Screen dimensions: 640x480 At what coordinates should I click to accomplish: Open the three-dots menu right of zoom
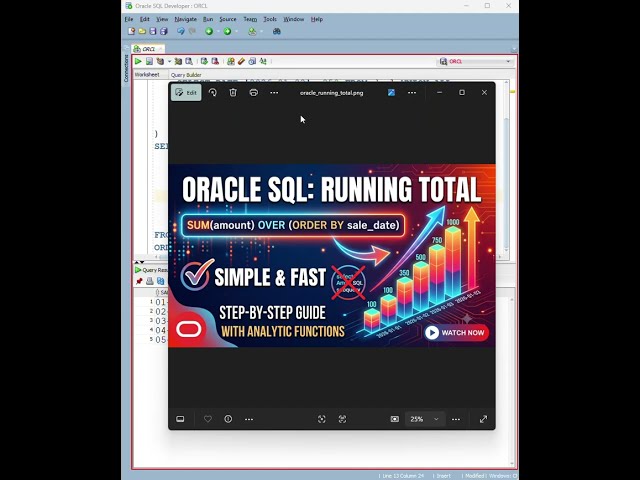pos(456,419)
